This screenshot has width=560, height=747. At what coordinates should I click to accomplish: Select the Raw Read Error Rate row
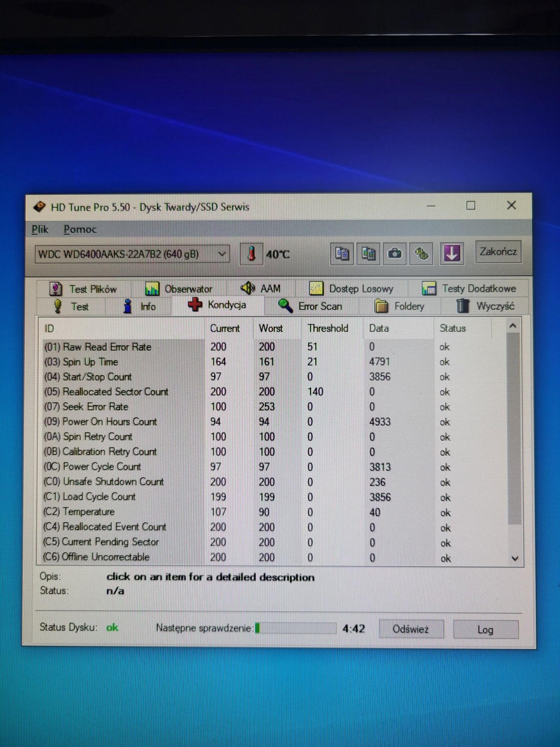point(274,347)
